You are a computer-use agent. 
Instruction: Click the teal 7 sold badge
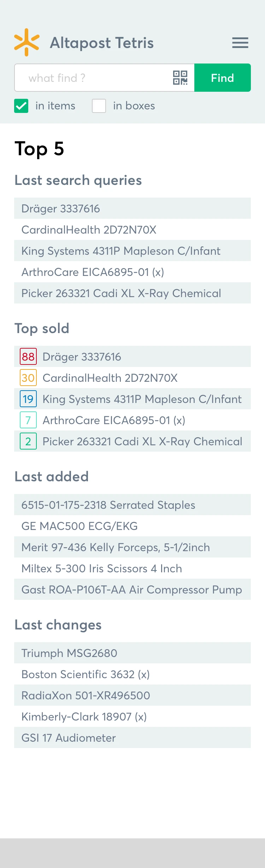pos(28,420)
